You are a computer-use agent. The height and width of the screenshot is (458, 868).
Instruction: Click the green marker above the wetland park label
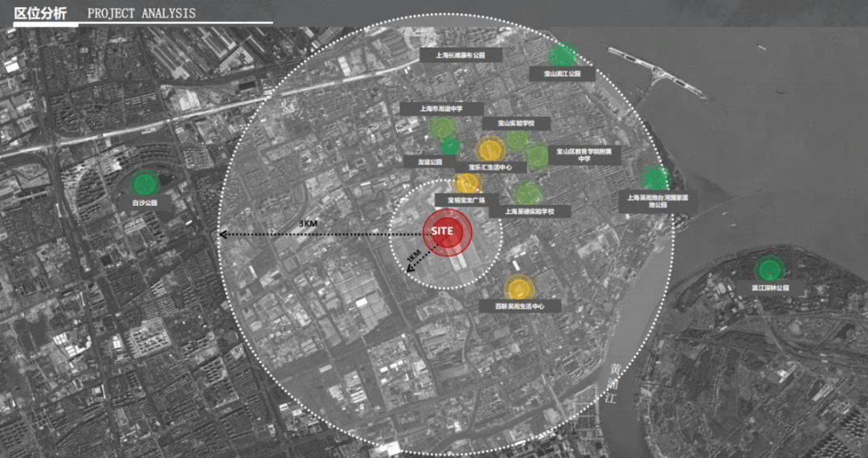655,178
